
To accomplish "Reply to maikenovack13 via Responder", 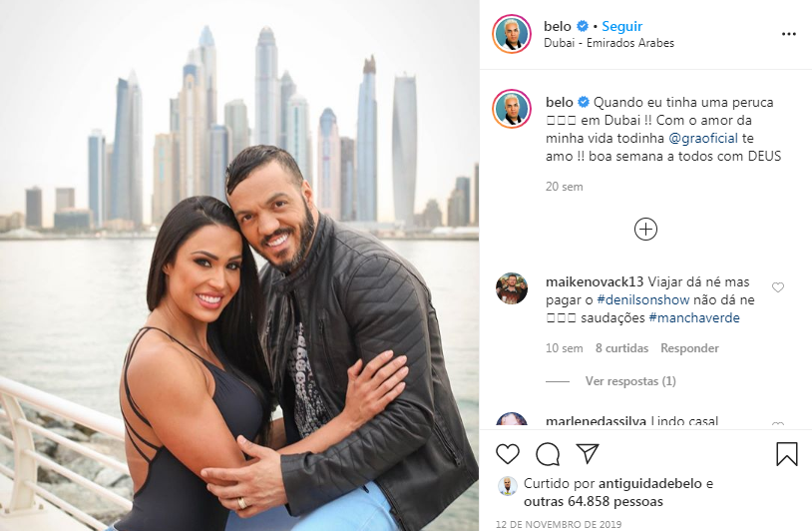I will click(x=689, y=348).
